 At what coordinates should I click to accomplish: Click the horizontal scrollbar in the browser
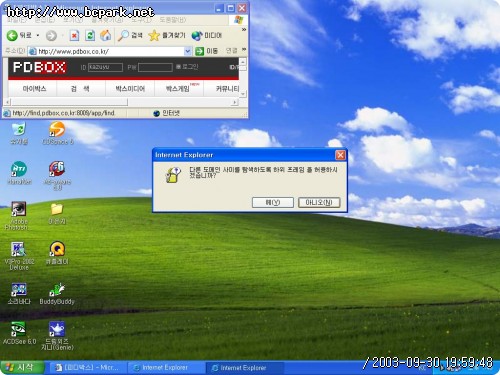[70, 102]
